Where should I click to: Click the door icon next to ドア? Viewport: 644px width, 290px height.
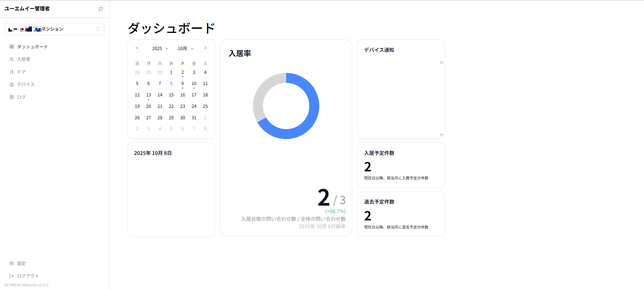pyautogui.click(x=11, y=72)
